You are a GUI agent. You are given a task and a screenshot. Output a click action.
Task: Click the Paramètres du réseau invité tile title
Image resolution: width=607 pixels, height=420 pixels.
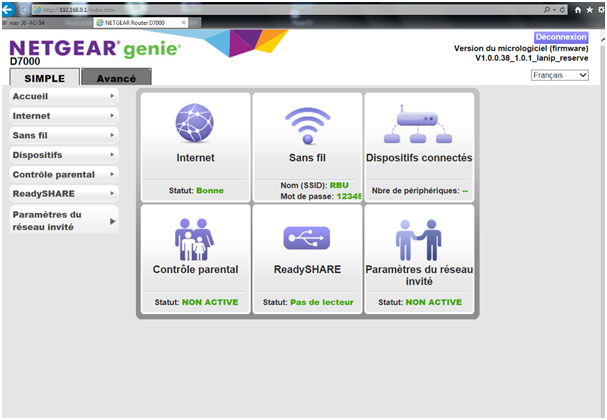(x=419, y=275)
